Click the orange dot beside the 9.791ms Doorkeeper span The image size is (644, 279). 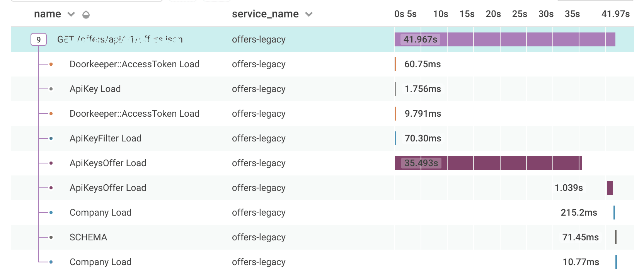click(x=51, y=114)
